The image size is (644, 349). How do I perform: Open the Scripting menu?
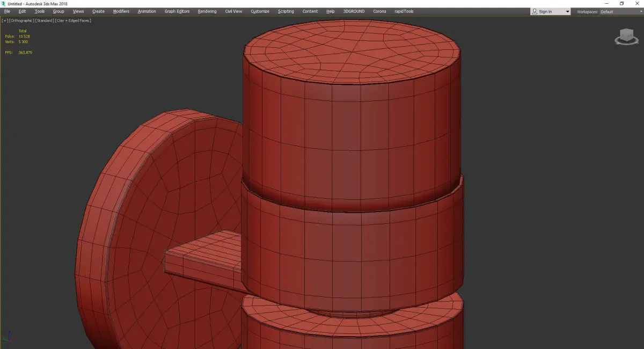[286, 11]
